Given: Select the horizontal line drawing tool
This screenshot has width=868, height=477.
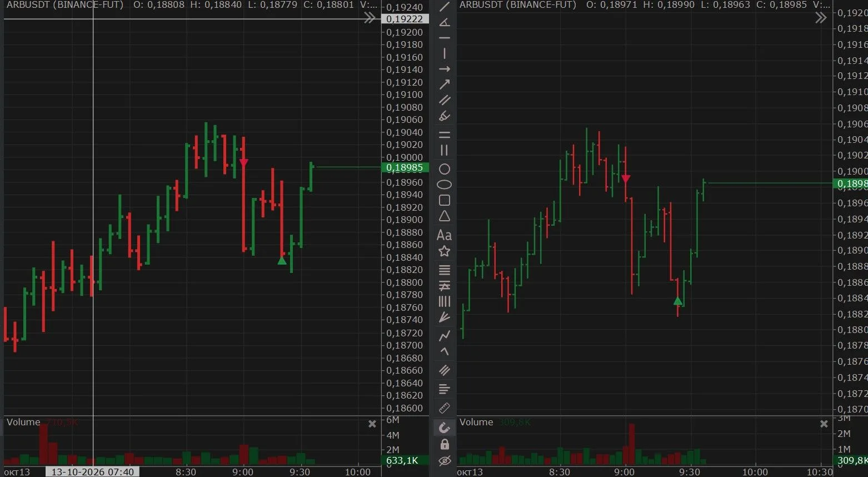Looking at the screenshot, I should (x=444, y=38).
